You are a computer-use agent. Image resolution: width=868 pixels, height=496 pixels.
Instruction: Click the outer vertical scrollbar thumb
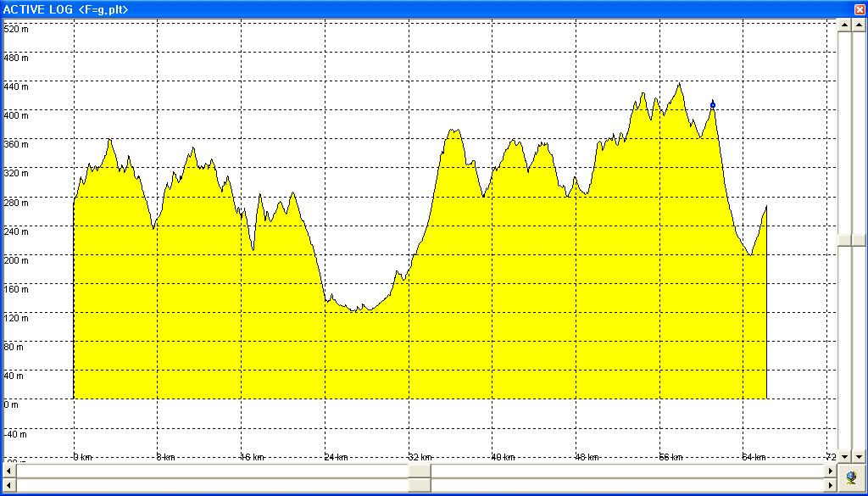[858, 240]
